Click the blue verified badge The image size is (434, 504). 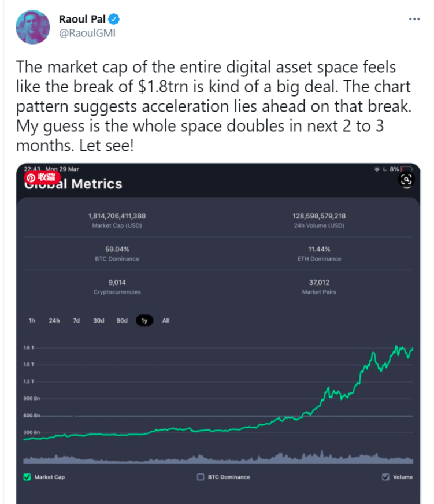(113, 19)
